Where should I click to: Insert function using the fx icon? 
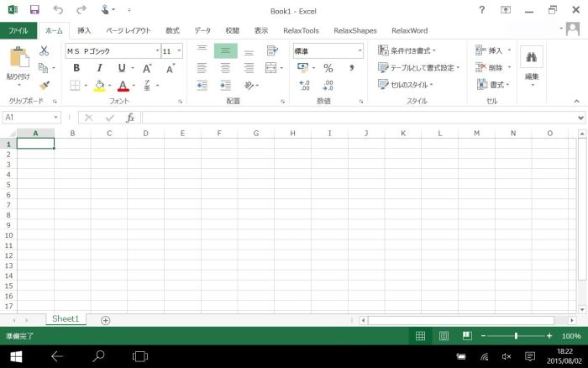[130, 118]
